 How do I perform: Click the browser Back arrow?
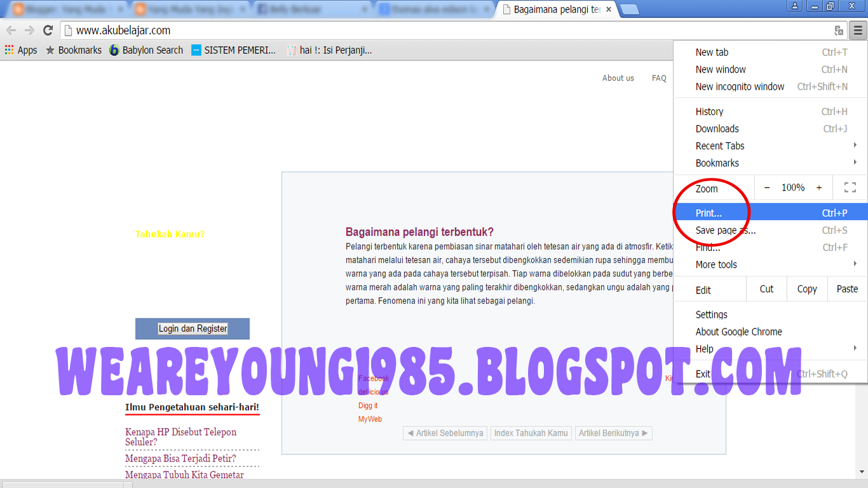click(11, 30)
